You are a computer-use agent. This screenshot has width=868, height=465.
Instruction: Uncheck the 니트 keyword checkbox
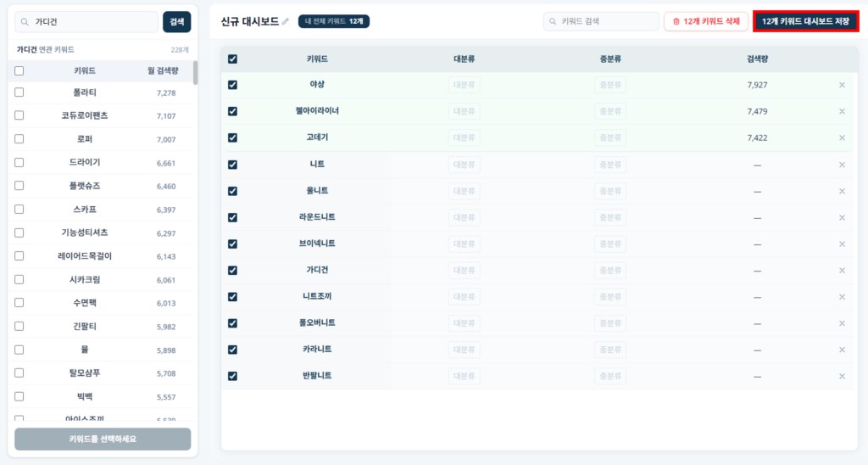[232, 165]
